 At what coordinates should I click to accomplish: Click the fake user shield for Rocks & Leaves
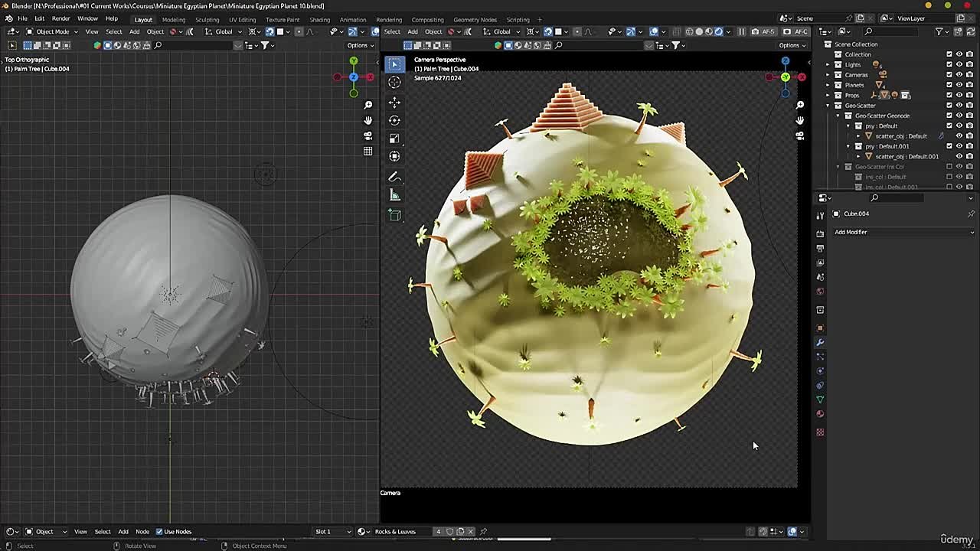449,531
